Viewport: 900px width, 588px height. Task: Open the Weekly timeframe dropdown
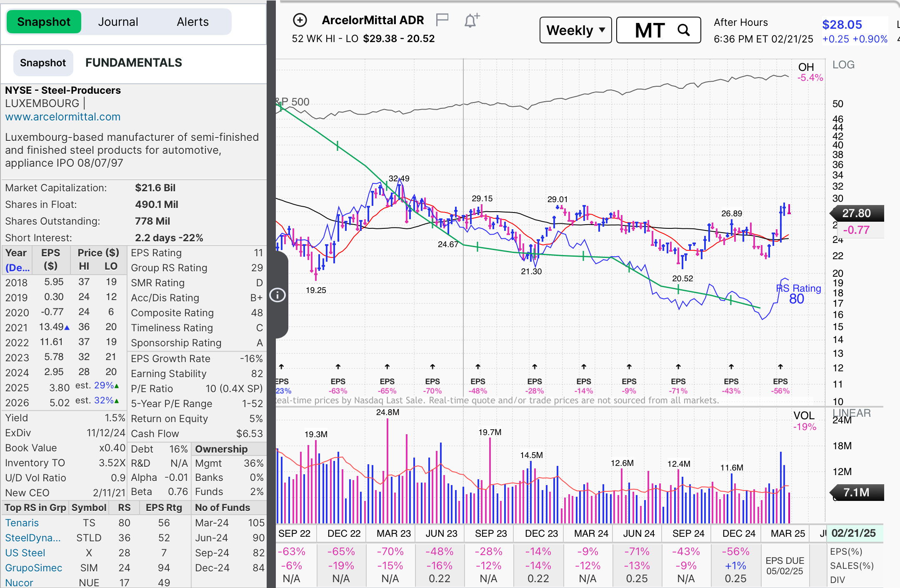[575, 30]
